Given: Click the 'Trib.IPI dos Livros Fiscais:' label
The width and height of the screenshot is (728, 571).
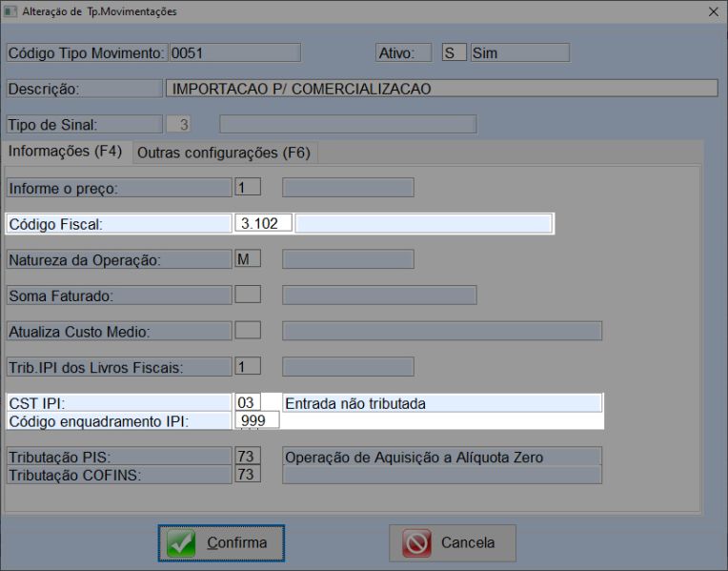Looking at the screenshot, I should pyautogui.click(x=119, y=367).
